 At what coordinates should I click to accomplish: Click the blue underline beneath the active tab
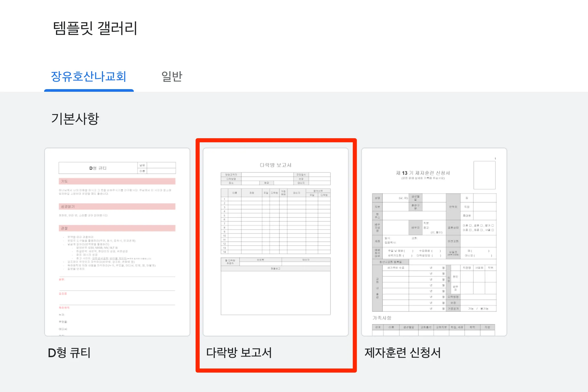pos(89,90)
